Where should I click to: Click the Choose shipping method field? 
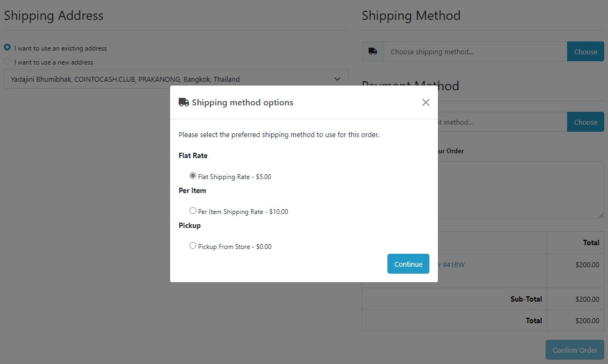[476, 52]
